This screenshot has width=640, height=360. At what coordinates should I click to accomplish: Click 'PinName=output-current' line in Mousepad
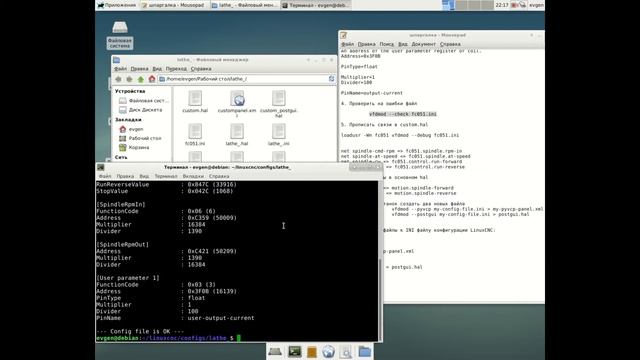point(372,93)
